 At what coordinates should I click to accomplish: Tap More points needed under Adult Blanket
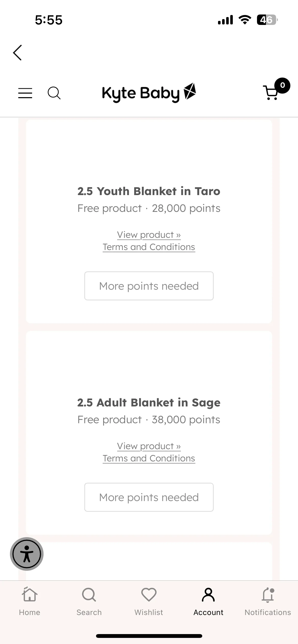tap(149, 497)
